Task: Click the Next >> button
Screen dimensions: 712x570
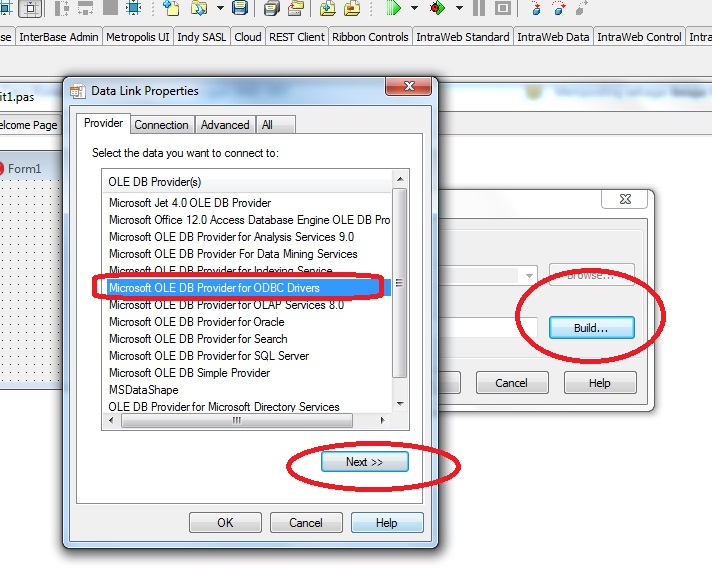Action: (365, 462)
